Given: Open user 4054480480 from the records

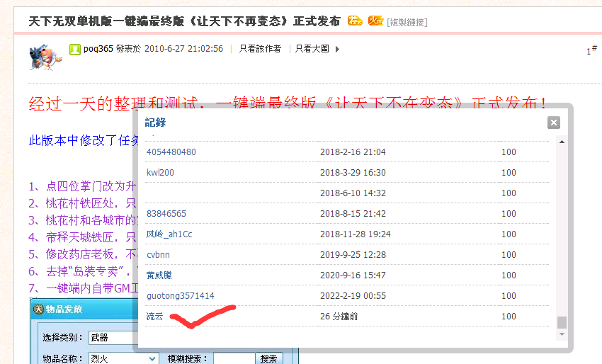Looking at the screenshot, I should click(171, 152).
